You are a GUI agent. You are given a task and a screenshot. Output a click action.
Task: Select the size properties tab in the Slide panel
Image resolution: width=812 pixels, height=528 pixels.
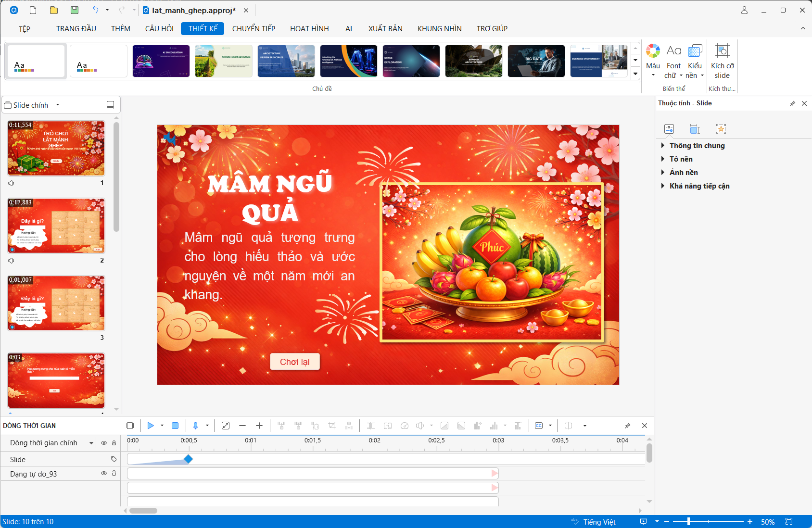(x=695, y=129)
